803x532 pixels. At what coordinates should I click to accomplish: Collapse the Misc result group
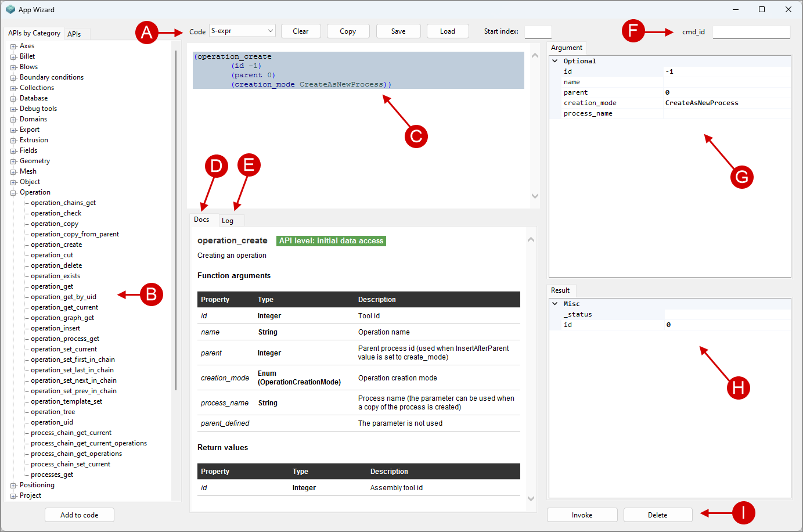point(555,304)
